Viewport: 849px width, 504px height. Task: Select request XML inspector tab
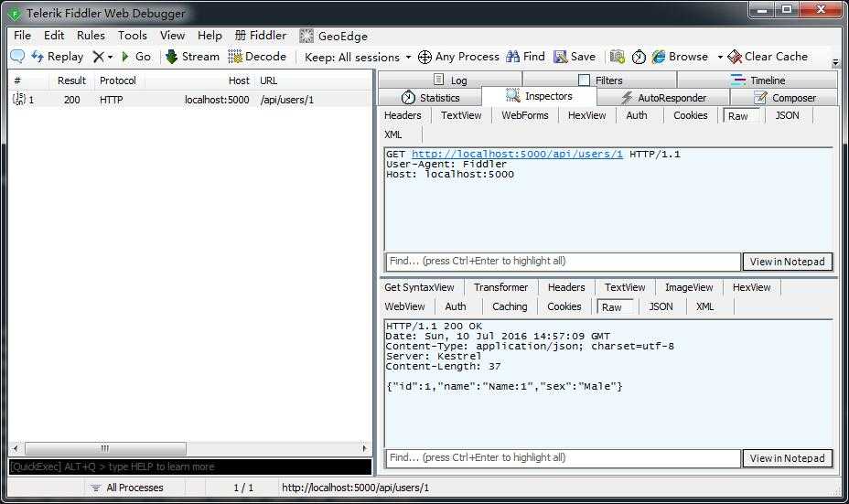click(x=393, y=134)
